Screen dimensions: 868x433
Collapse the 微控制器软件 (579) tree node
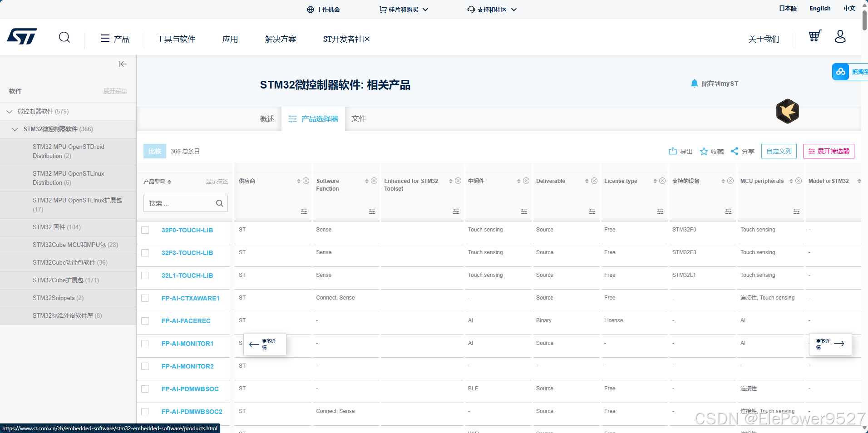click(x=10, y=112)
